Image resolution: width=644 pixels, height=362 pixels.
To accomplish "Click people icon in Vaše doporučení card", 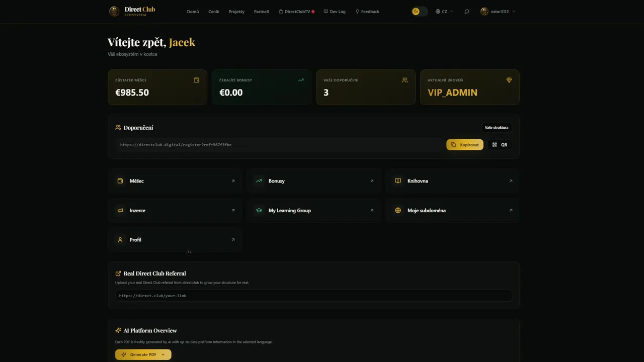I will 405,80.
